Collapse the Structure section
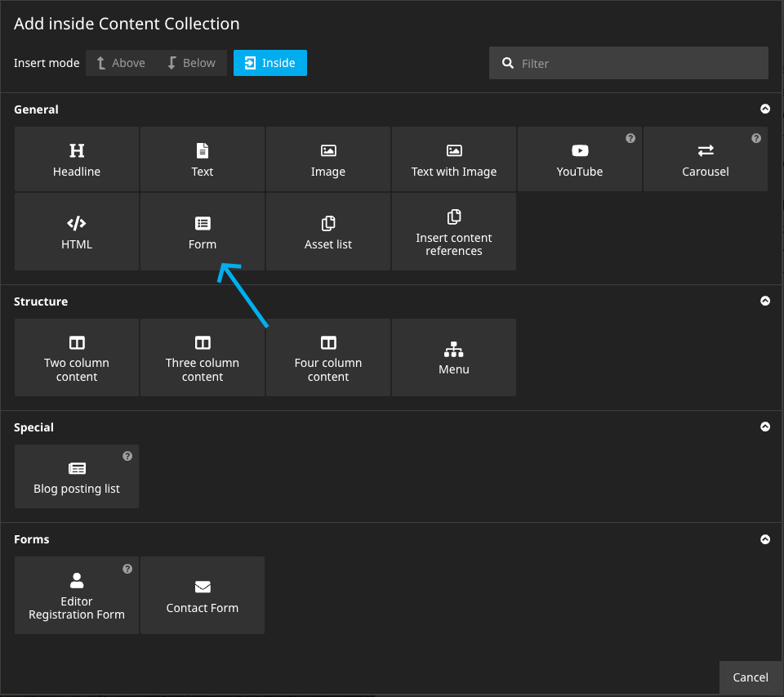 click(x=765, y=301)
